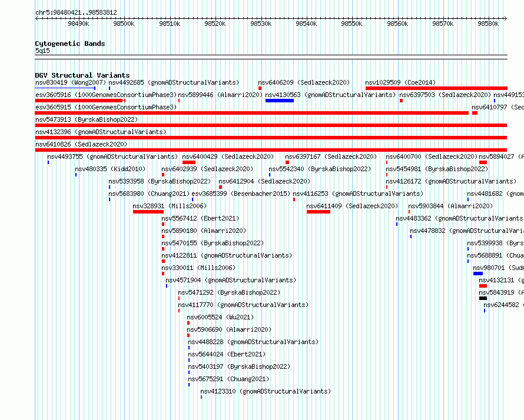This screenshot has width=524, height=420.
Task: Open nsv4132396 gnomADStructuralVariants label
Action: tap(101, 132)
